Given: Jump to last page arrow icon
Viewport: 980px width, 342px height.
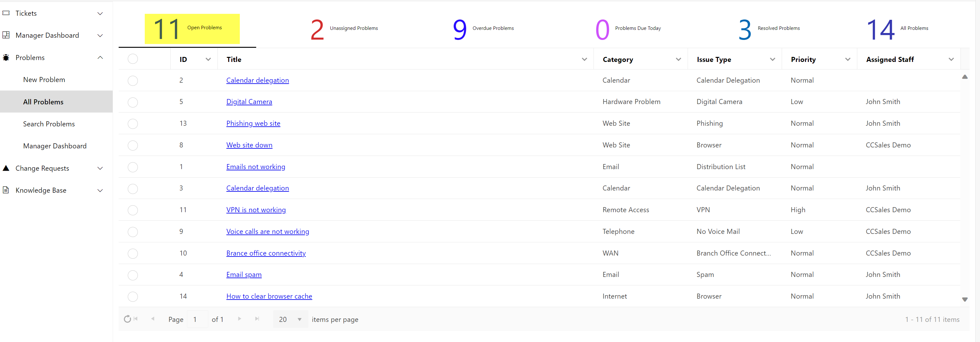Looking at the screenshot, I should (x=257, y=319).
